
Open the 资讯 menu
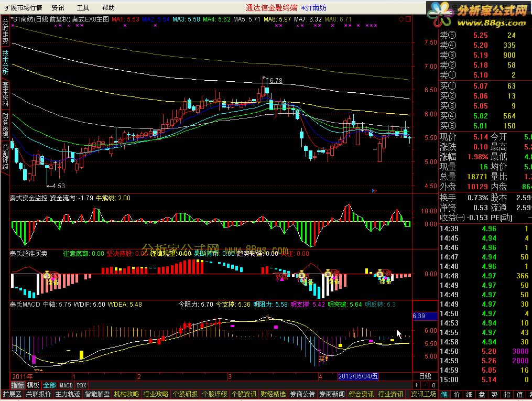coord(58,7)
